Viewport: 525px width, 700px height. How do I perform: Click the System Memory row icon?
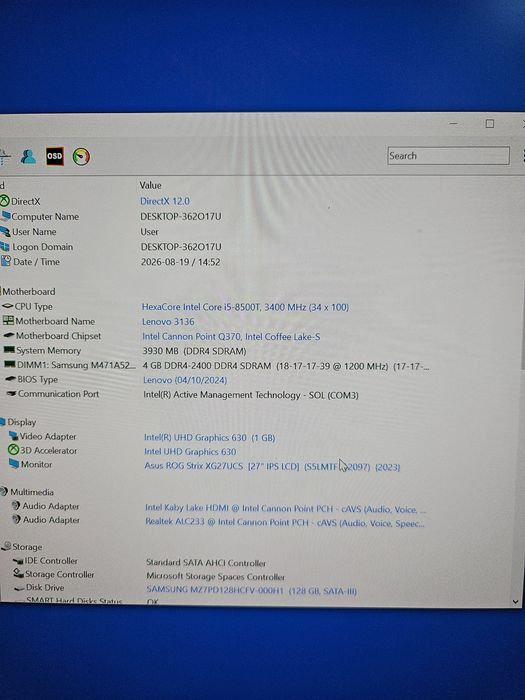[x=9, y=350]
